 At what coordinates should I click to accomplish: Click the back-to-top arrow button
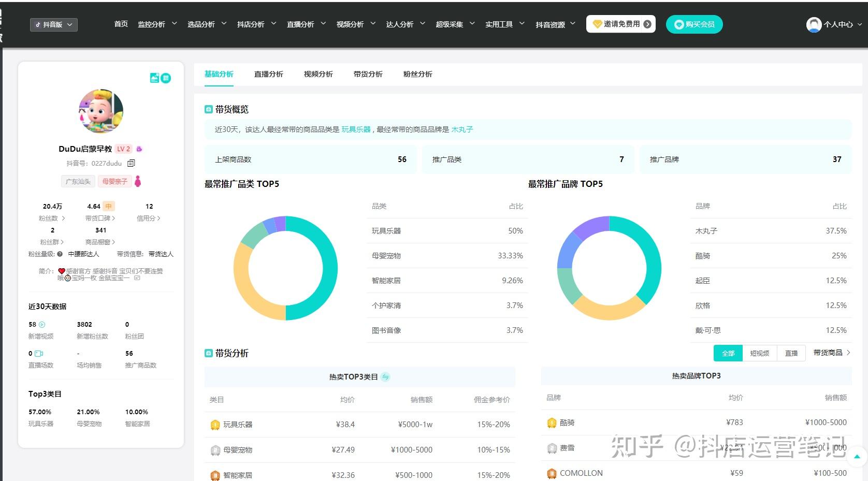click(x=857, y=457)
